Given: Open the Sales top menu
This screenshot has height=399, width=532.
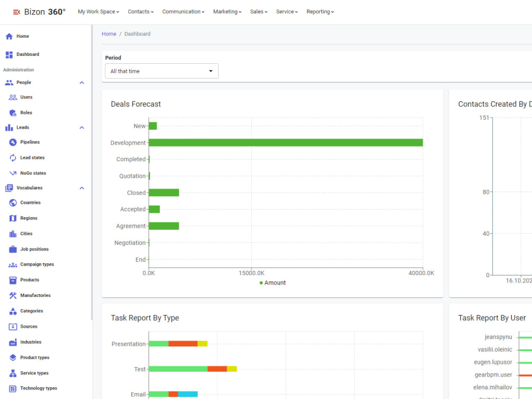Looking at the screenshot, I should 259,12.
